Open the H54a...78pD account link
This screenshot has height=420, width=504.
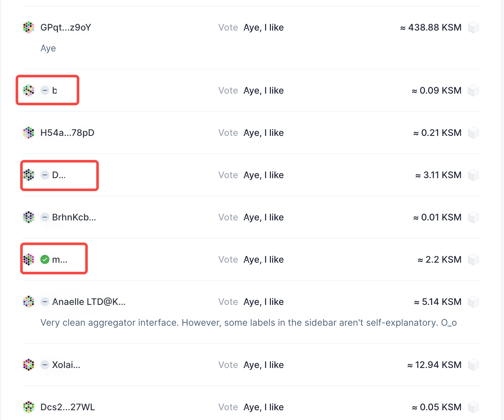point(67,133)
